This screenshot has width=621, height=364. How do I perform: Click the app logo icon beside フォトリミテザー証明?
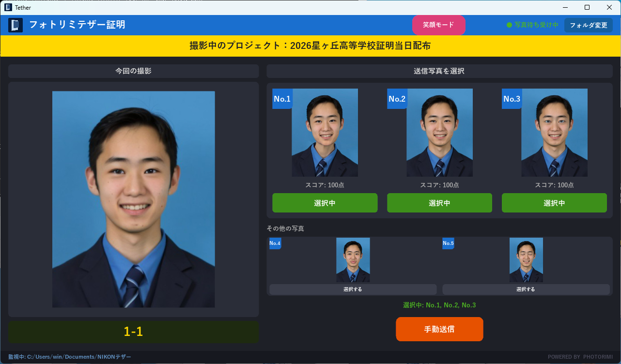(x=16, y=25)
